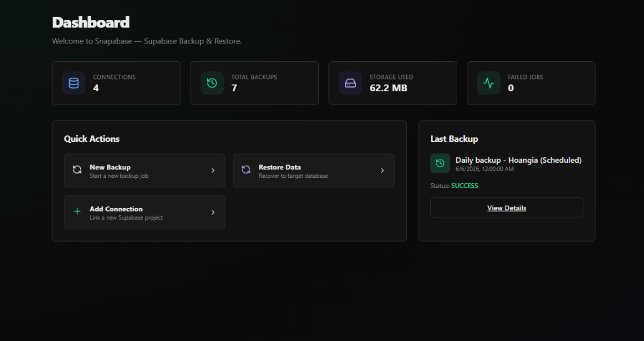Open Restore Data via its chevron arrow
Viewport: 644px width, 341px height.
[382, 170]
